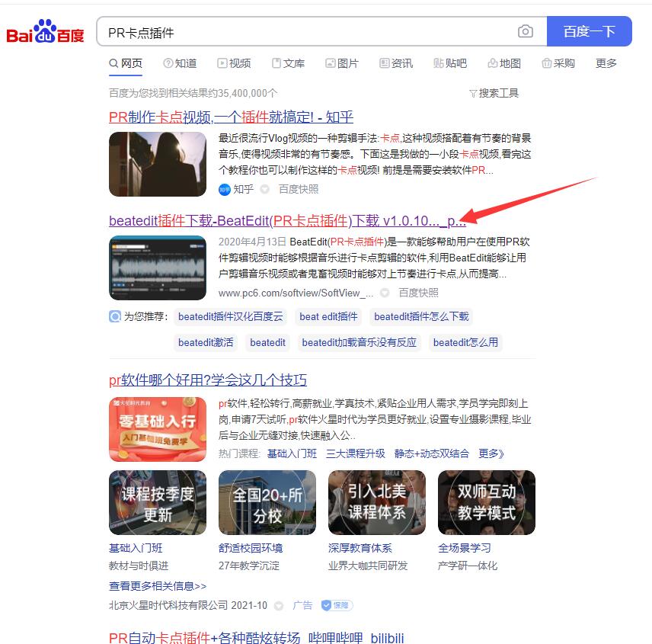Select the plain beatedit suggestion chip

pyautogui.click(x=268, y=342)
